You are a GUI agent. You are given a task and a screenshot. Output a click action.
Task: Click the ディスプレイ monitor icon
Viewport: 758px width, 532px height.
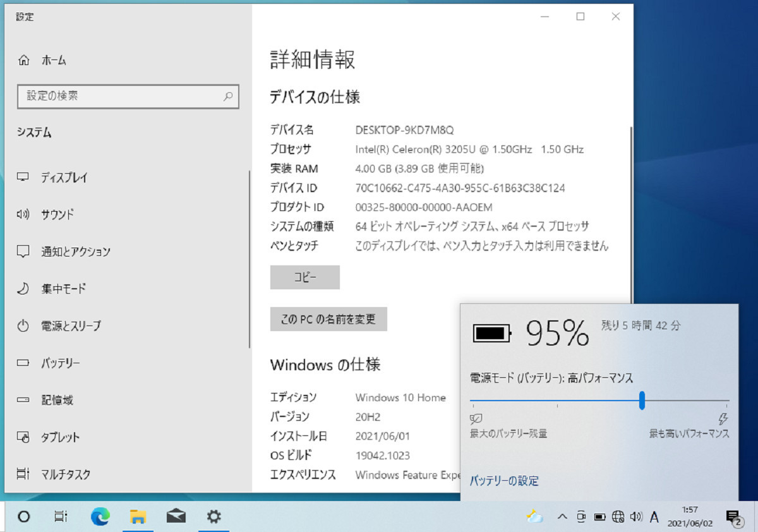coord(23,178)
